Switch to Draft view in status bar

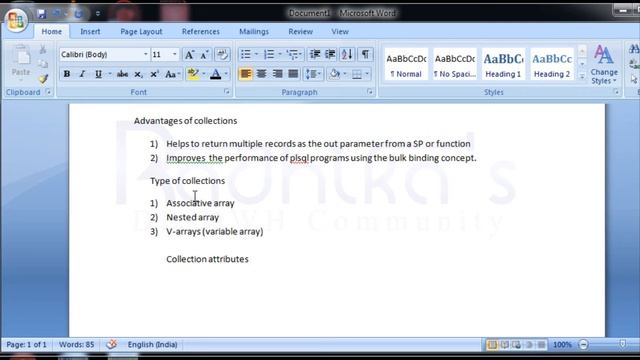click(541, 345)
